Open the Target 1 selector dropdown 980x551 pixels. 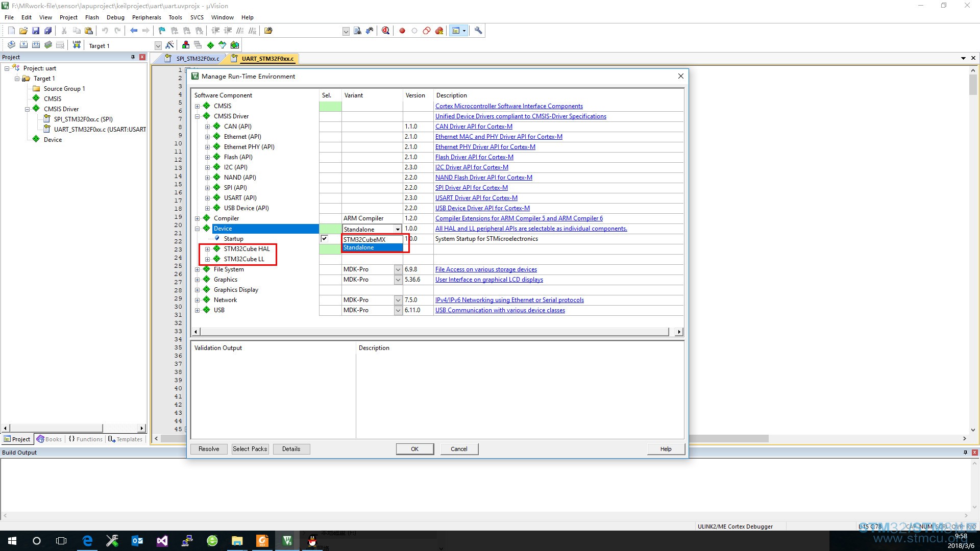(x=158, y=45)
